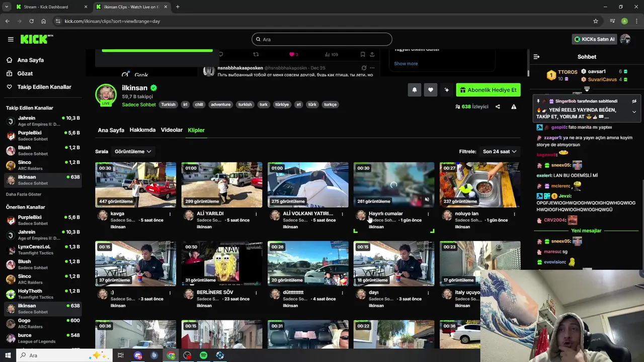
Task: Open the Windows Start menu
Action: coord(8,355)
